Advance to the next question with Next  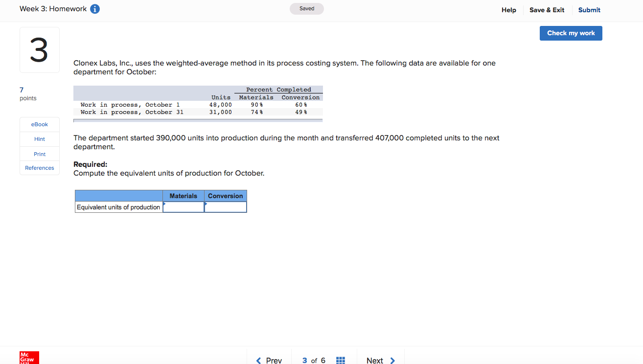click(x=375, y=360)
